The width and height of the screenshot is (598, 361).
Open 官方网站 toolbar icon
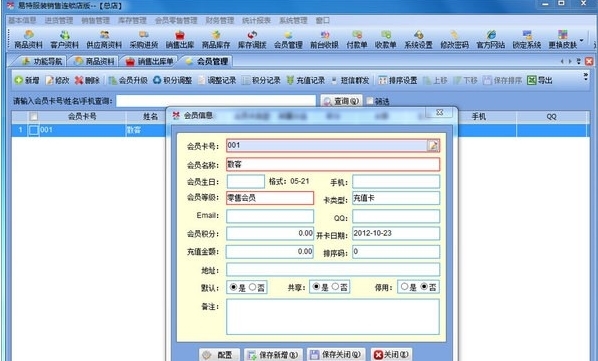point(491,40)
